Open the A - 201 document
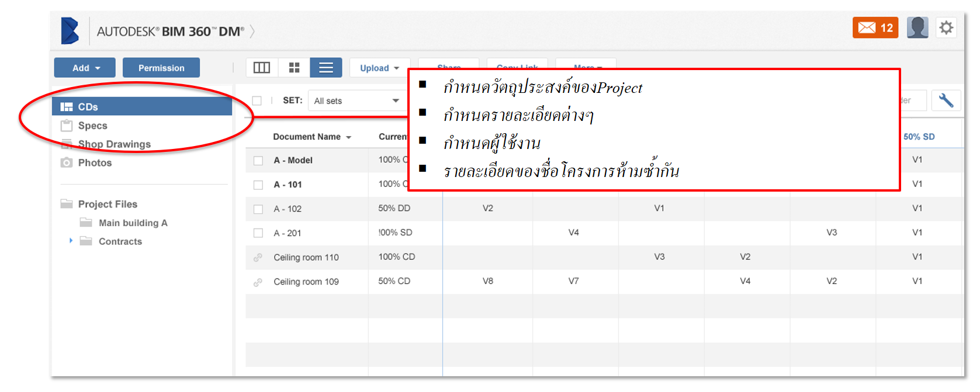980x392 pixels. tap(288, 233)
